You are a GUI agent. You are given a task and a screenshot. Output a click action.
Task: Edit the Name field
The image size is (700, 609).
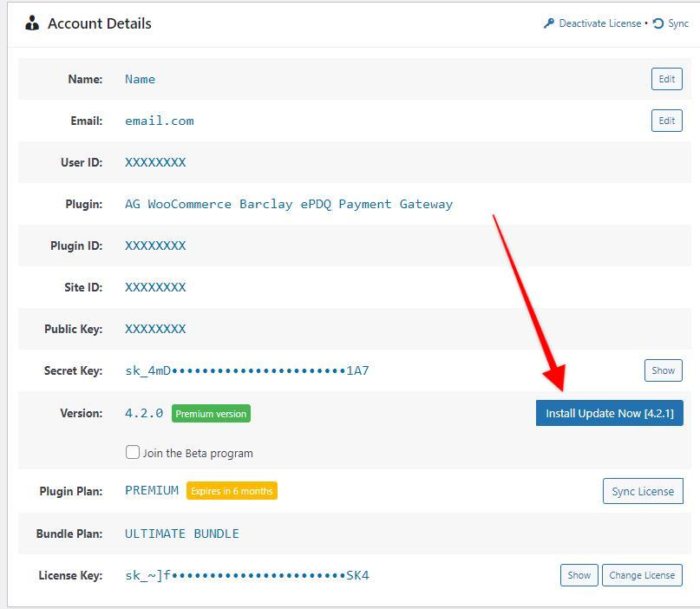coord(666,79)
